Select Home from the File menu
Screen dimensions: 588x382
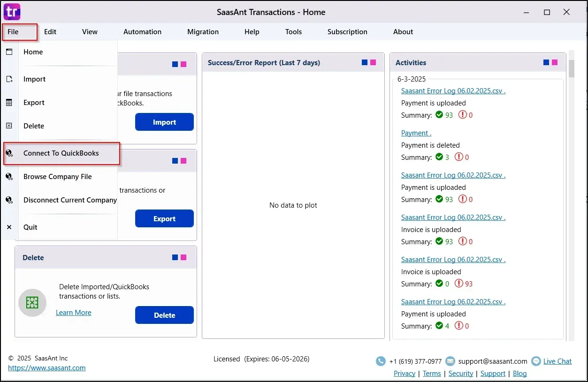(x=60, y=52)
